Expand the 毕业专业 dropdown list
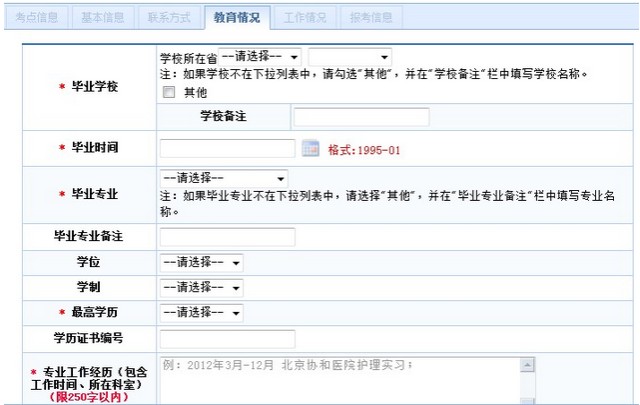This screenshot has height=405, width=640. (224, 178)
